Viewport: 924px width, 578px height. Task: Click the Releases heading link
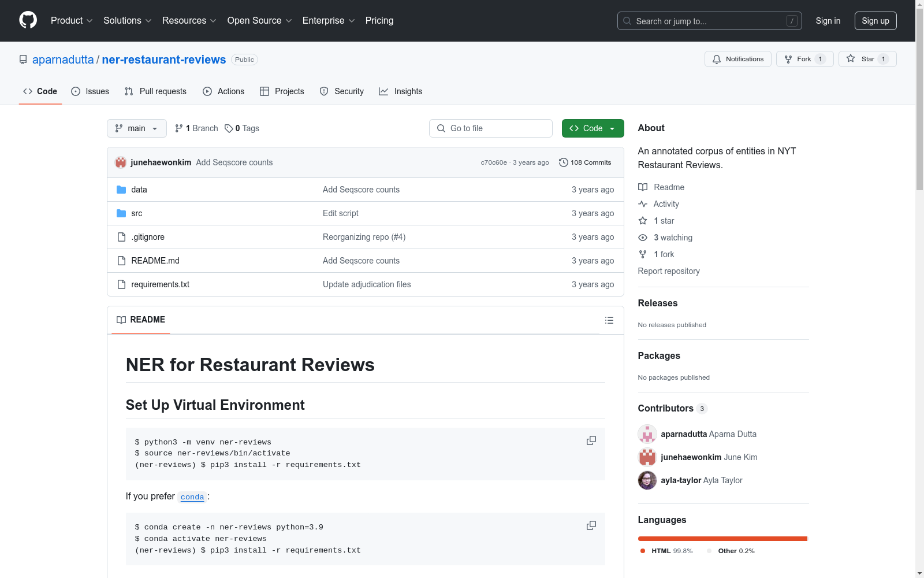click(658, 303)
